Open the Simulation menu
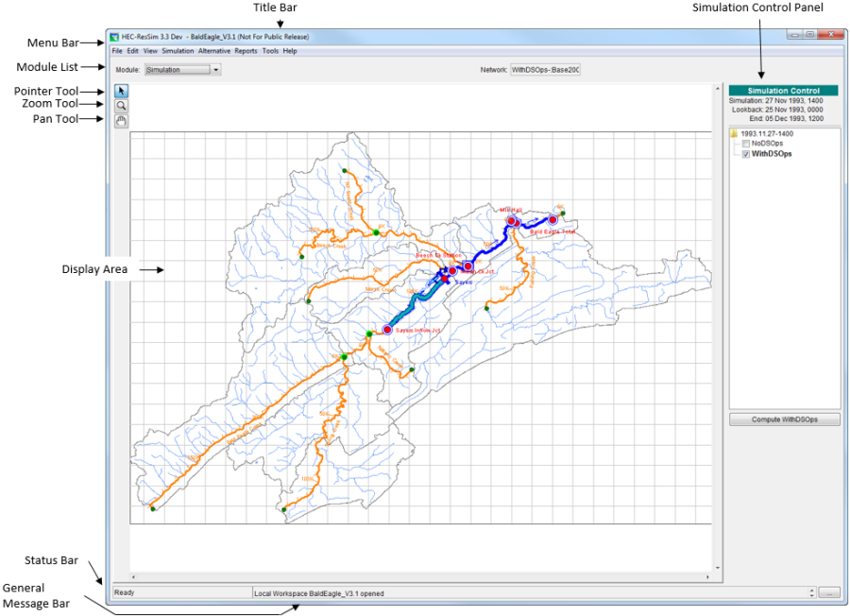The height and width of the screenshot is (616, 850). pyautogui.click(x=178, y=50)
